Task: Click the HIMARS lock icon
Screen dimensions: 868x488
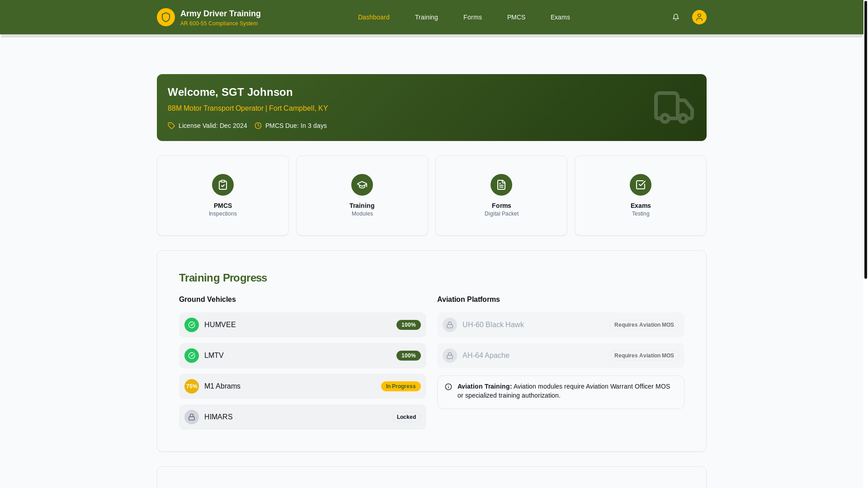Action: click(x=192, y=417)
